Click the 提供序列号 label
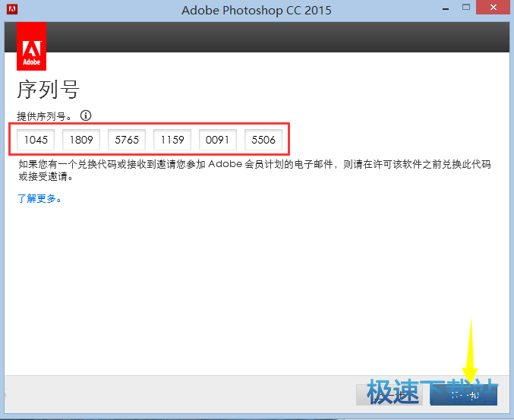Screen dimensions: 514x420 (46, 116)
